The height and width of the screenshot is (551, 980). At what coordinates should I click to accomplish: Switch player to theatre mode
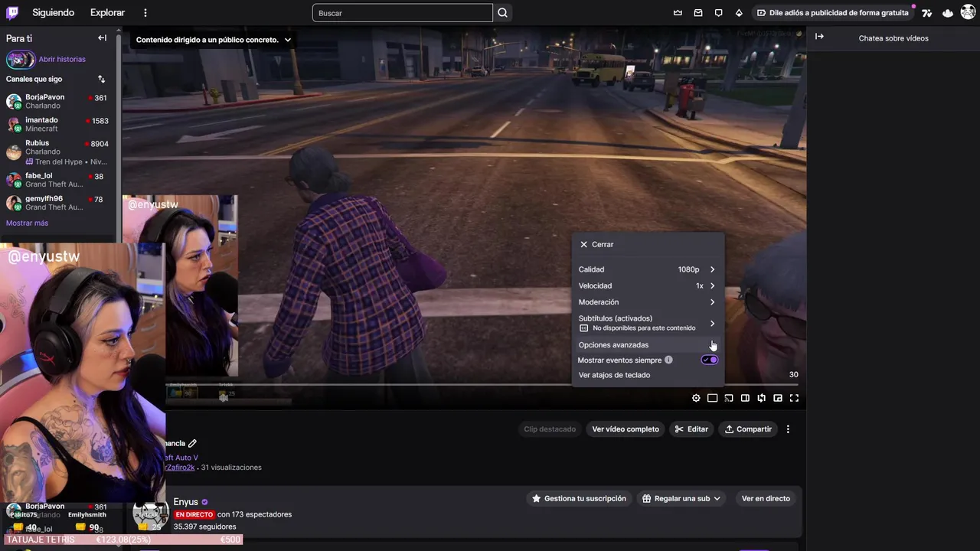pos(712,398)
